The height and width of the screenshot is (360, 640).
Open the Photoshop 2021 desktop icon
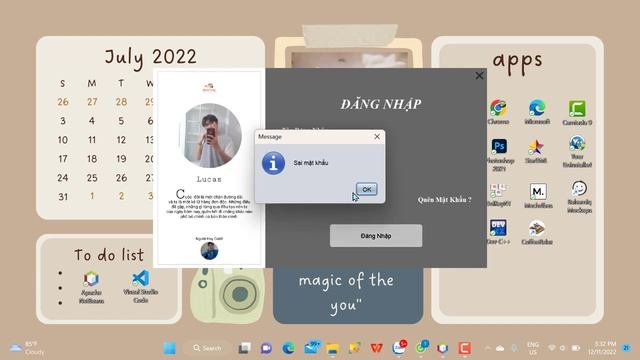click(500, 155)
